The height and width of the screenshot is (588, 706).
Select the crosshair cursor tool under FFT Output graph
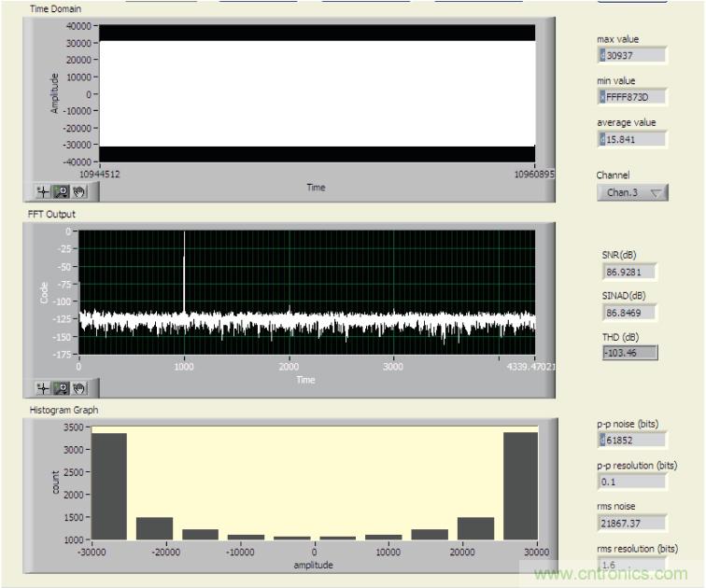[44, 387]
